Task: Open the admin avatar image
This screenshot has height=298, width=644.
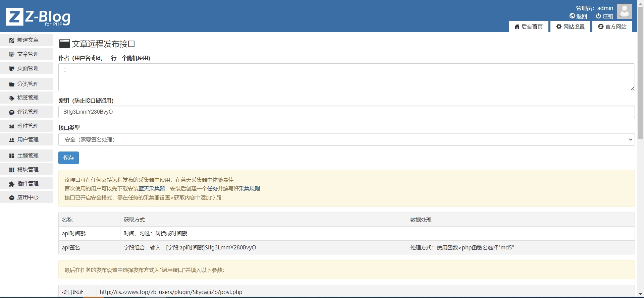Action: [x=624, y=11]
